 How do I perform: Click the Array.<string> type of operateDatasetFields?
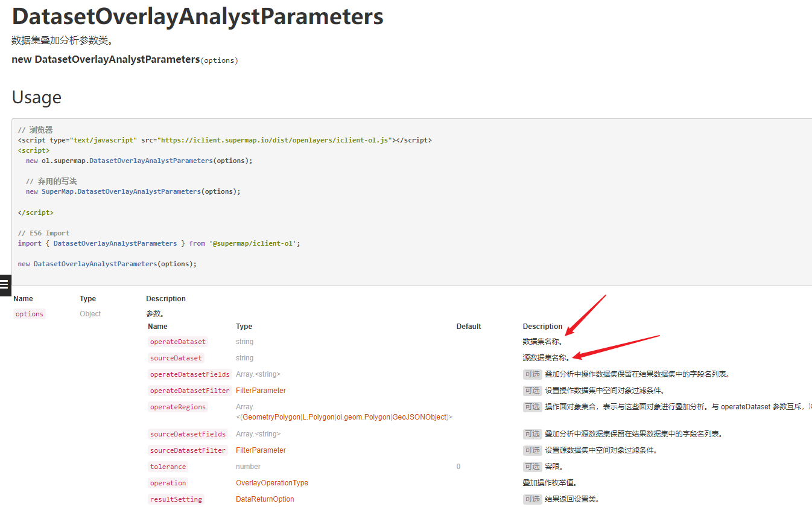click(x=258, y=374)
